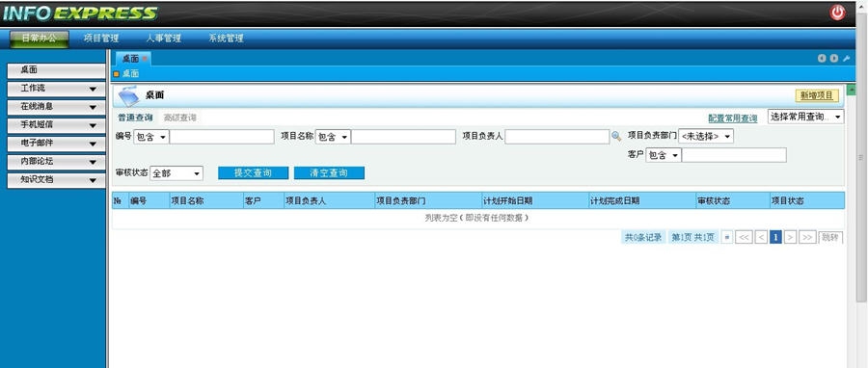
Task: Click the INFO EXPRESS logo
Action: tap(80, 13)
